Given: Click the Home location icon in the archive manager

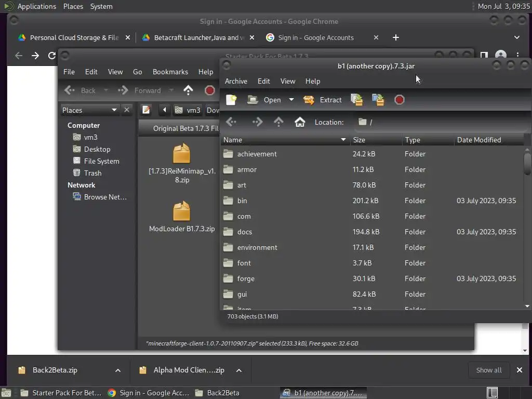Looking at the screenshot, I should (300, 122).
